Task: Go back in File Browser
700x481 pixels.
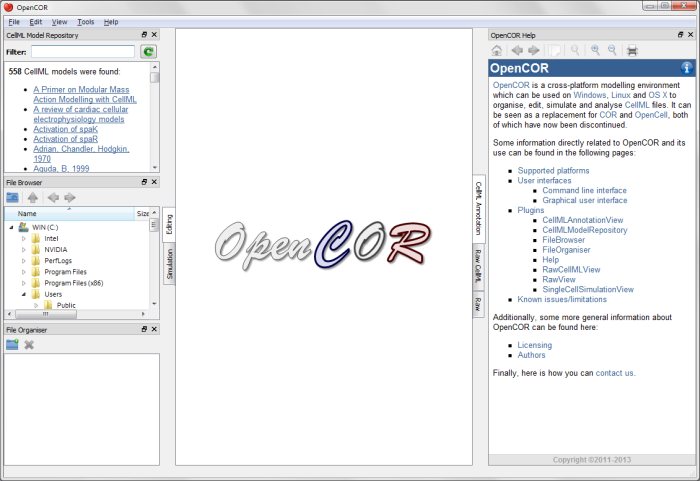Action: (x=53, y=197)
